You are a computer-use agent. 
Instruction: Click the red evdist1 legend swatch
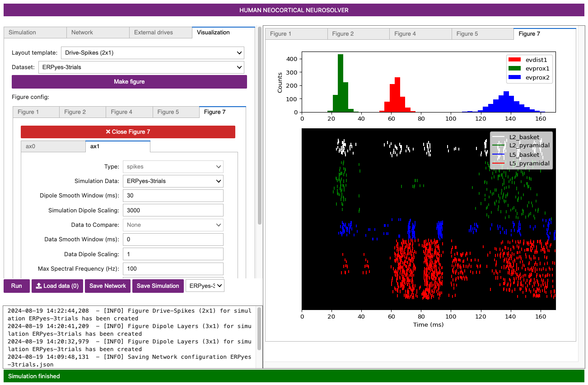pyautogui.click(x=514, y=59)
